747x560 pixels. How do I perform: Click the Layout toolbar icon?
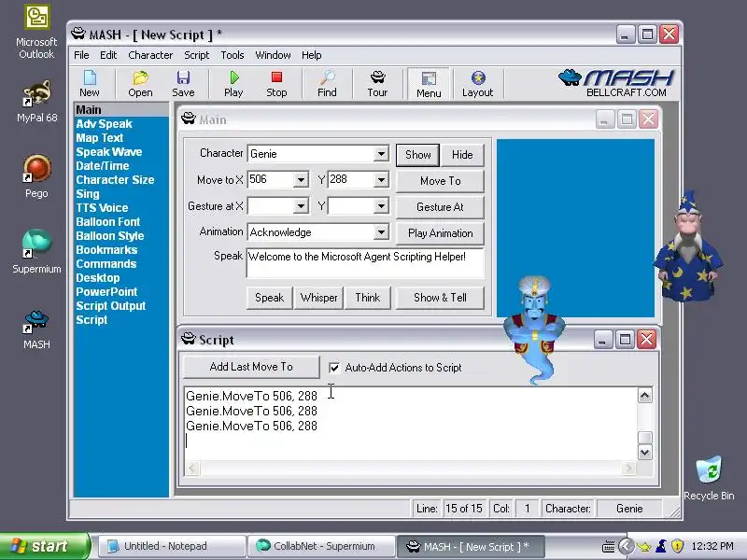pos(478,84)
